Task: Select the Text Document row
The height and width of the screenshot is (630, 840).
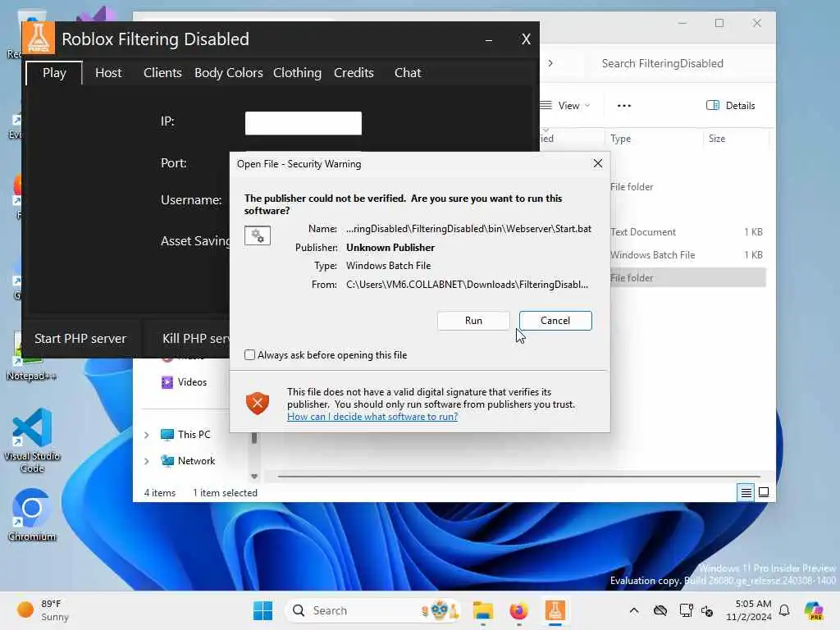Action: coord(687,232)
